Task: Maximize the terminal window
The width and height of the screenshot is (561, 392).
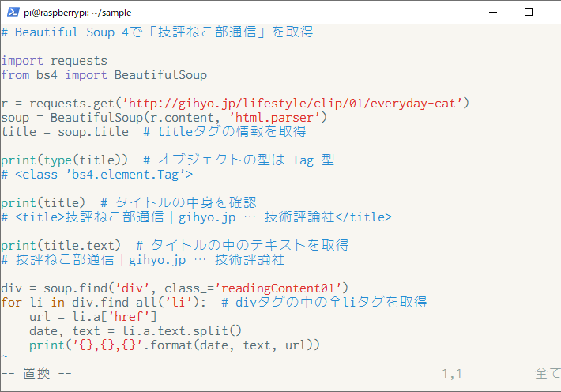Action: point(529,12)
